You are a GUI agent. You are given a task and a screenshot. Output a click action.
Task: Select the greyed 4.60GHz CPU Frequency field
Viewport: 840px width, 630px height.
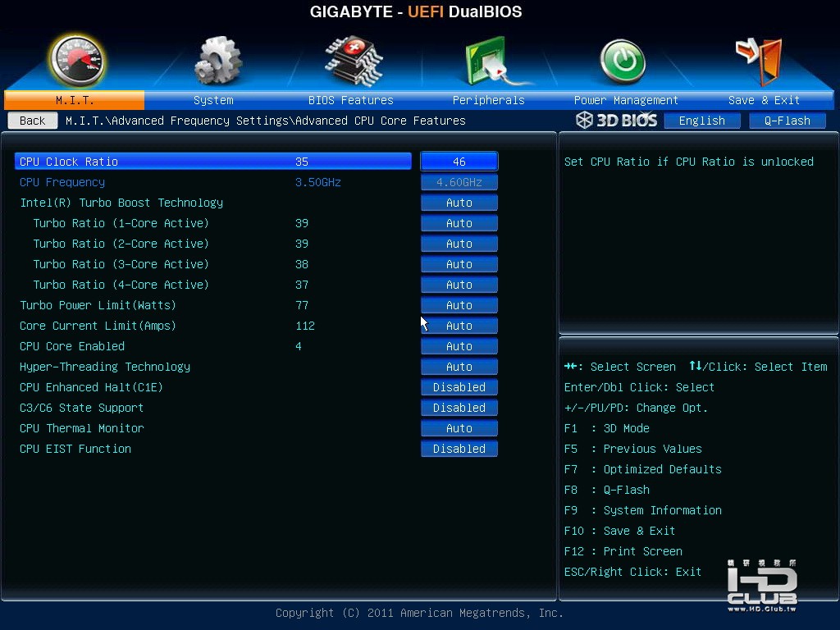(459, 182)
